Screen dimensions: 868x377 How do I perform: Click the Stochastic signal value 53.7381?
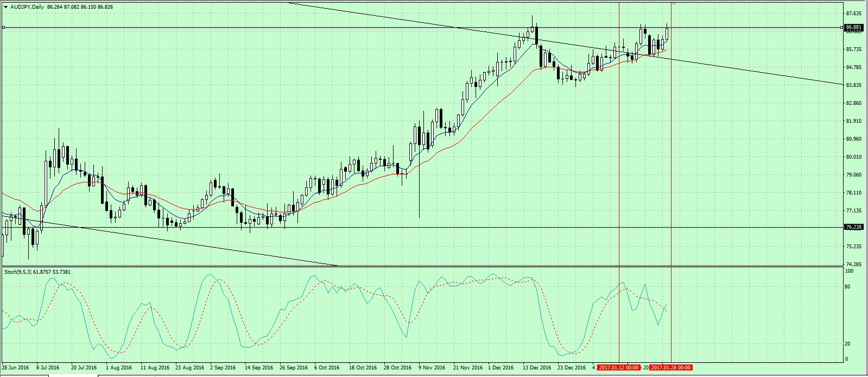click(x=62, y=272)
